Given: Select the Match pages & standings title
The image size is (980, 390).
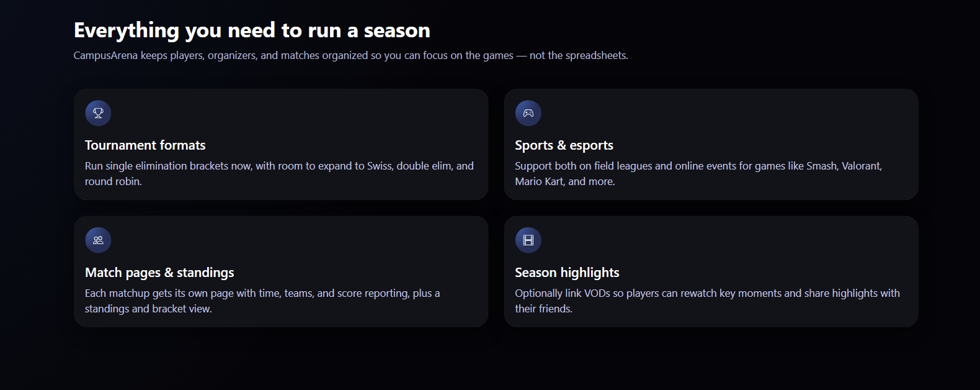Looking at the screenshot, I should (x=159, y=273).
